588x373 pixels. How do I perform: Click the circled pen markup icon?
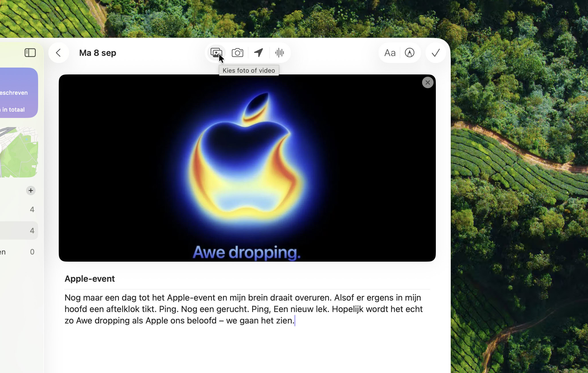pos(409,53)
